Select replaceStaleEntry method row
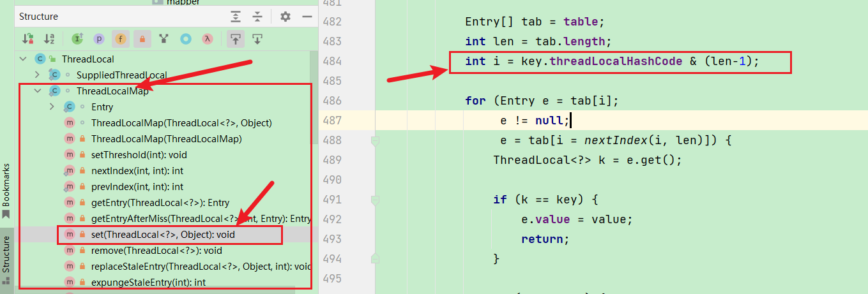868x294 pixels. 201,267
